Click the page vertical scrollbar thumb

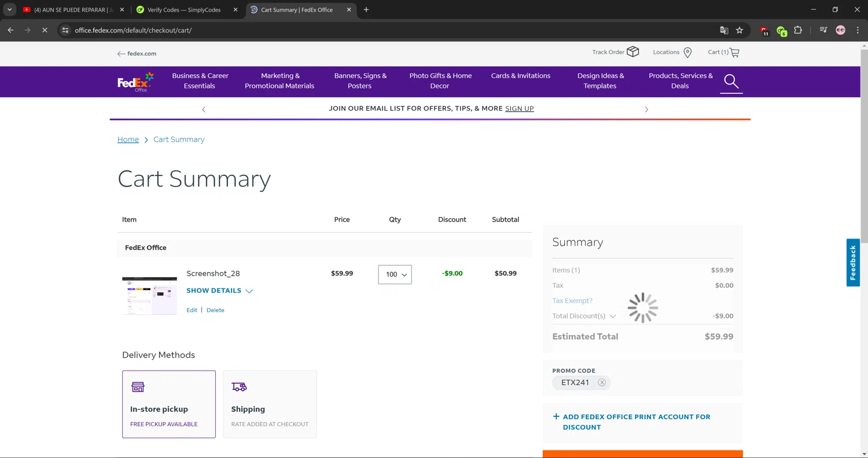click(x=863, y=146)
